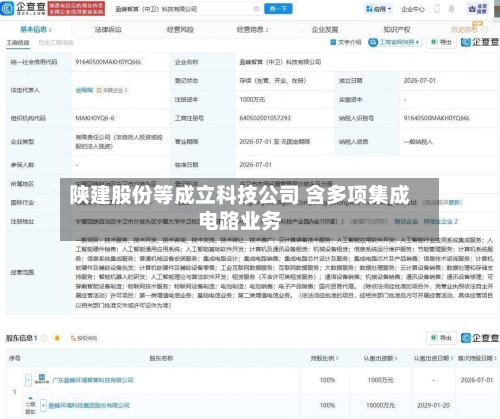Open the second-level shareholder group company link
Screen dimensions: 500x419
coord(89,406)
